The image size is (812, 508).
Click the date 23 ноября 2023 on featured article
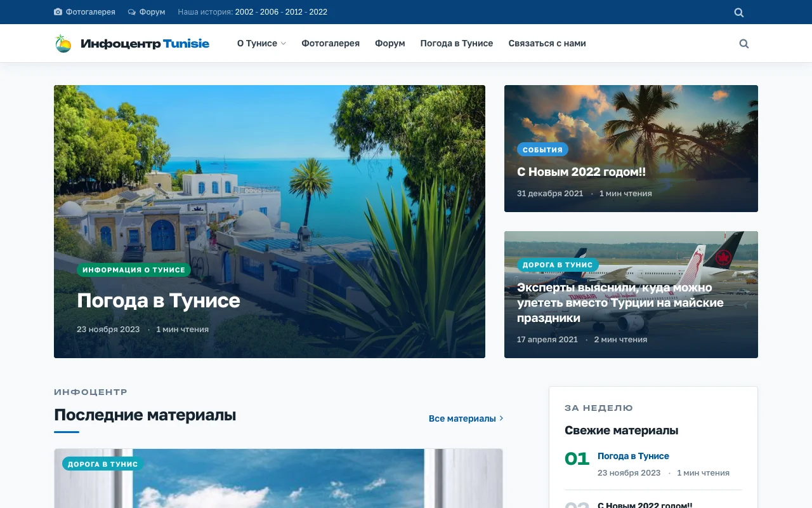click(108, 330)
